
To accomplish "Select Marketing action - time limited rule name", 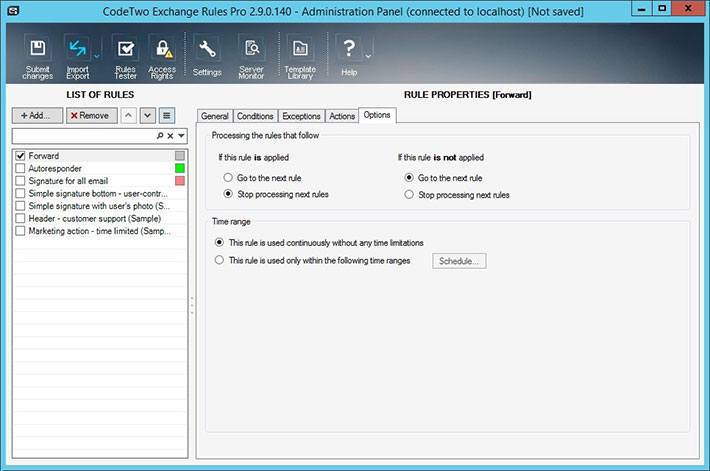I will [100, 231].
